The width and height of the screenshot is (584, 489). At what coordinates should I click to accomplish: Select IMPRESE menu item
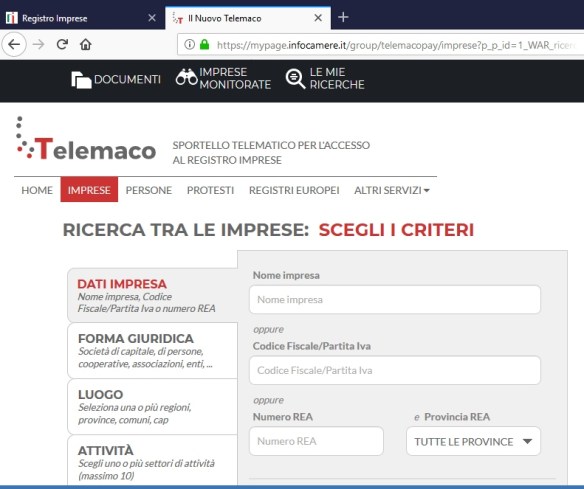[x=89, y=190]
